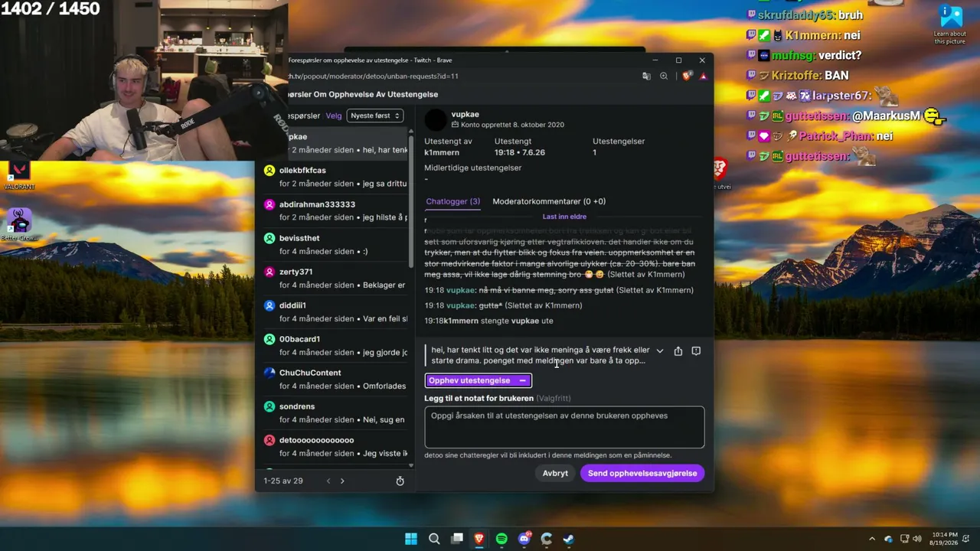This screenshot has height=551, width=980.
Task: Open the notification bell in system tray
Action: (966, 539)
